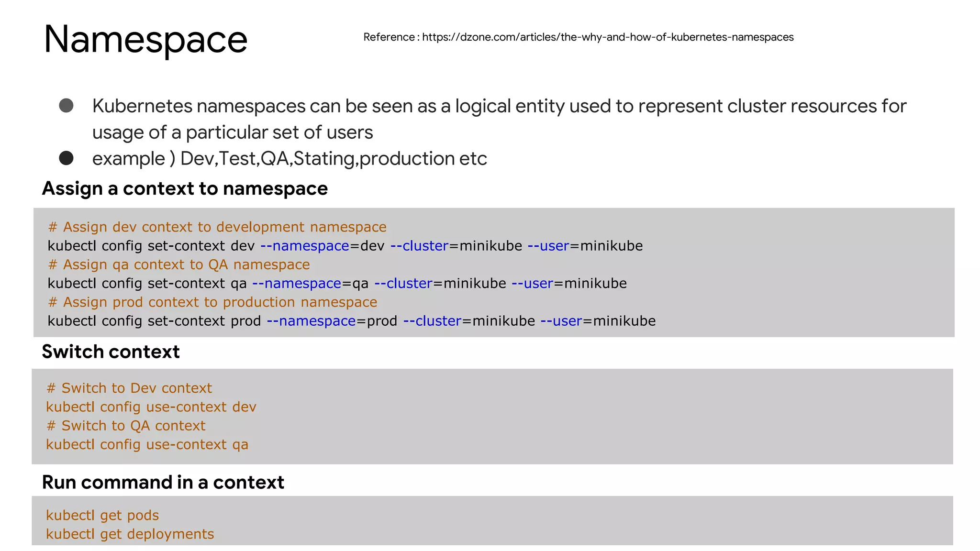This screenshot has width=980, height=551.
Task: Click the '# Assign dev context' comment line
Action: pos(217,227)
